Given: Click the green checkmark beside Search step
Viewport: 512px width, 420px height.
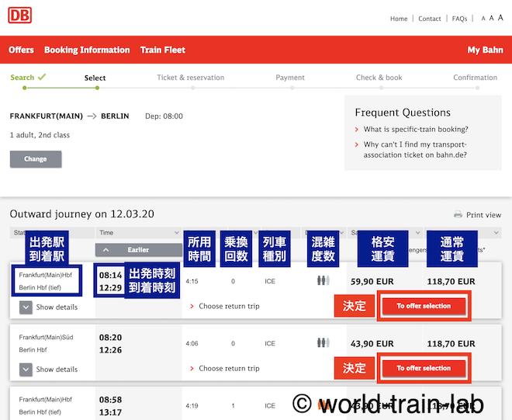Looking at the screenshot, I should [42, 77].
